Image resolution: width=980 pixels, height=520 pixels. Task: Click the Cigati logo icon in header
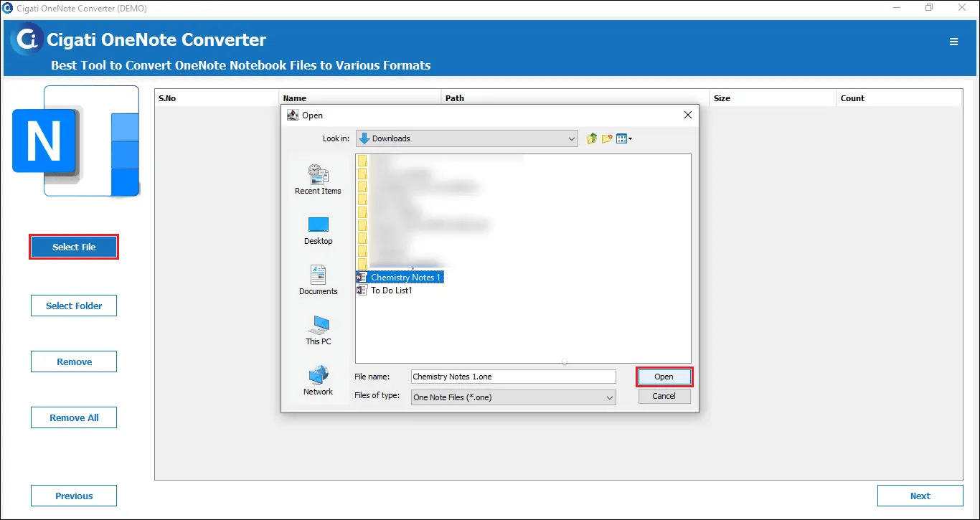pos(27,39)
